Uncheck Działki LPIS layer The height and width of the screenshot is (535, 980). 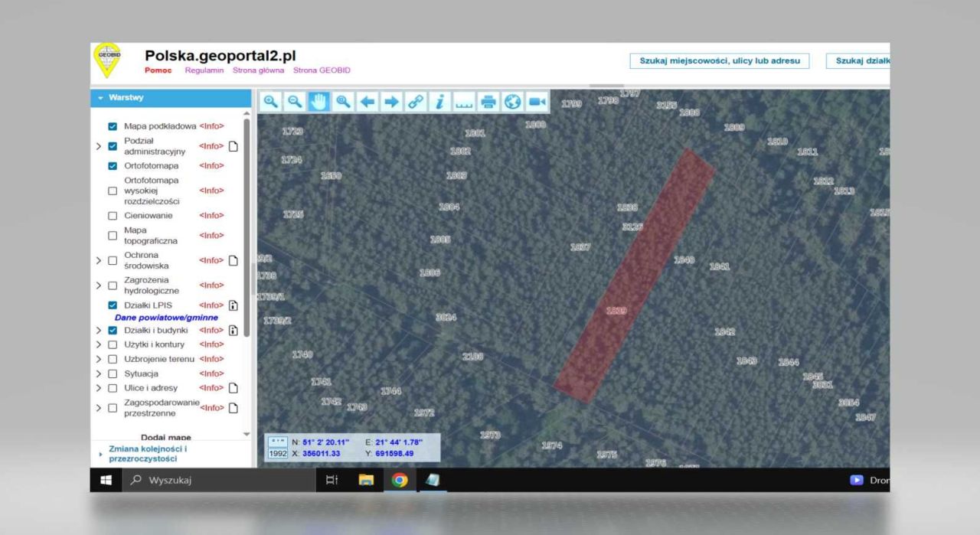113,305
